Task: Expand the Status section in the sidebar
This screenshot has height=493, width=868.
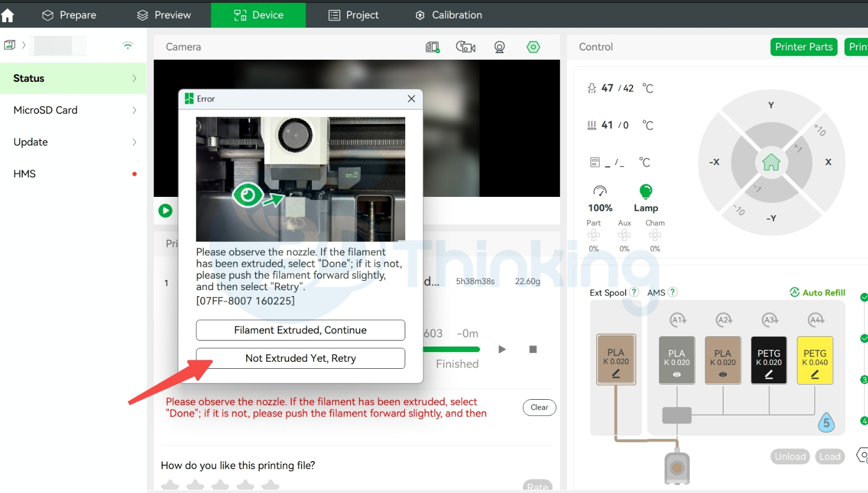Action: [x=73, y=78]
